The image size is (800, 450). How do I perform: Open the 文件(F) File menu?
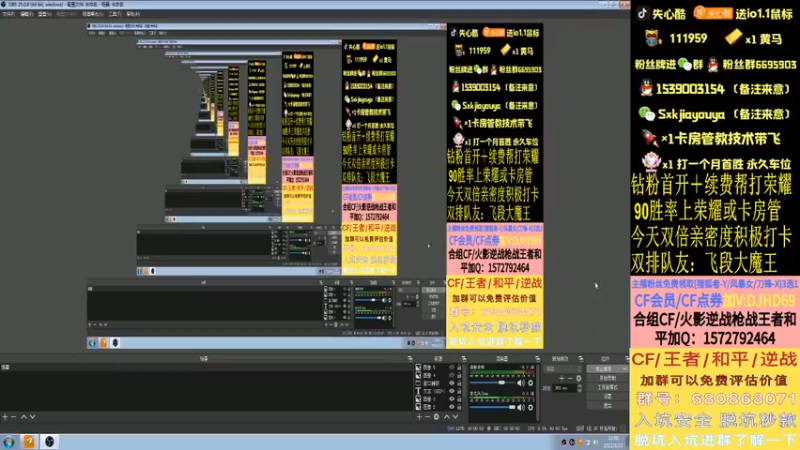click(9, 14)
